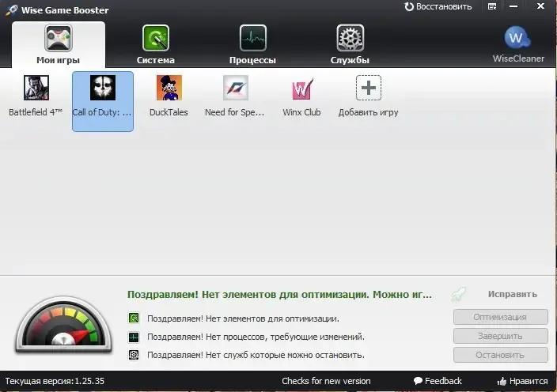Click the Исправить button
The image size is (557, 392).
(512, 294)
